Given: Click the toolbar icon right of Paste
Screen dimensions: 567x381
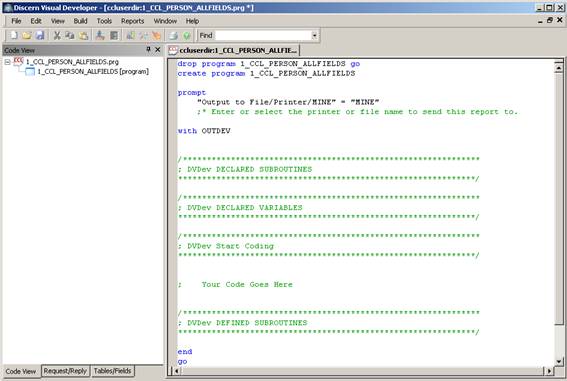Looking at the screenshot, I should coord(100,35).
